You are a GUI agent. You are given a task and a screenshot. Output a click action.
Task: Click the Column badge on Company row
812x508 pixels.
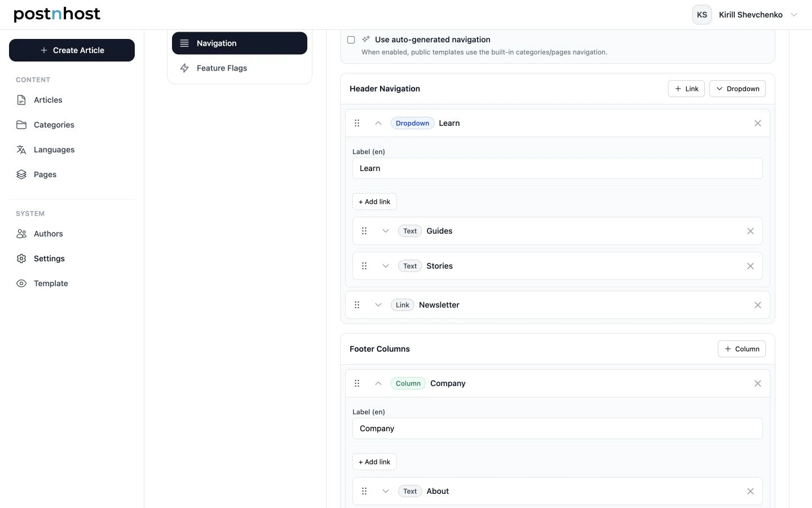pos(408,383)
